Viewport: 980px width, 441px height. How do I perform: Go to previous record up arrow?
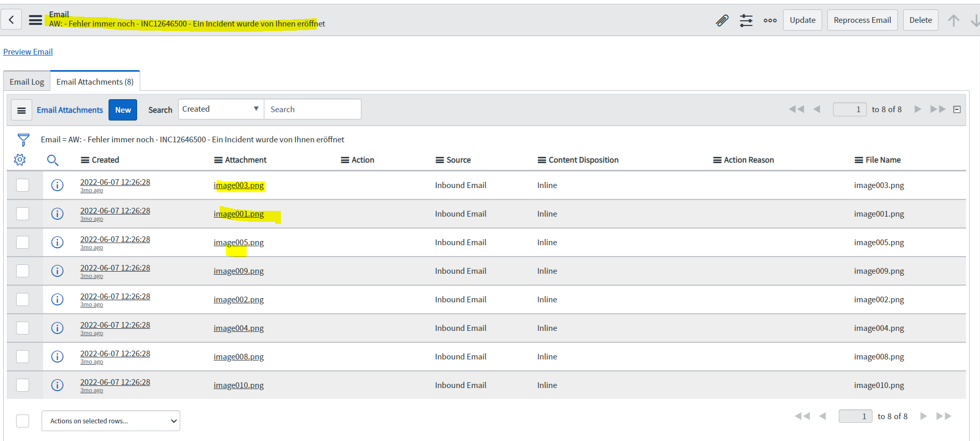(x=954, y=20)
